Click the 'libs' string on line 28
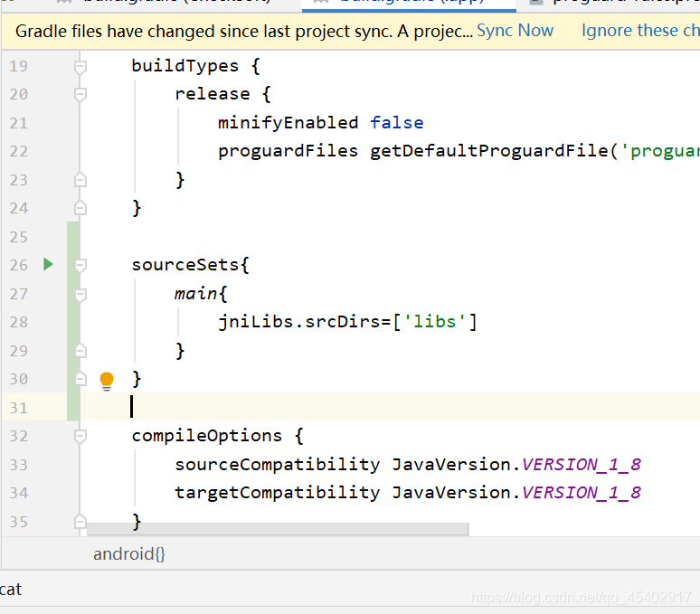Screen dimensions: 700x614 coord(435,322)
